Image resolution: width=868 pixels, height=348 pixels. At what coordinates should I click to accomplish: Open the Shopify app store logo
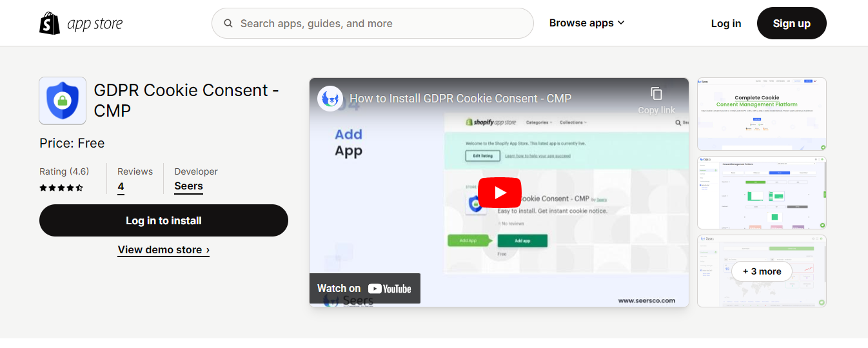pyautogui.click(x=81, y=24)
